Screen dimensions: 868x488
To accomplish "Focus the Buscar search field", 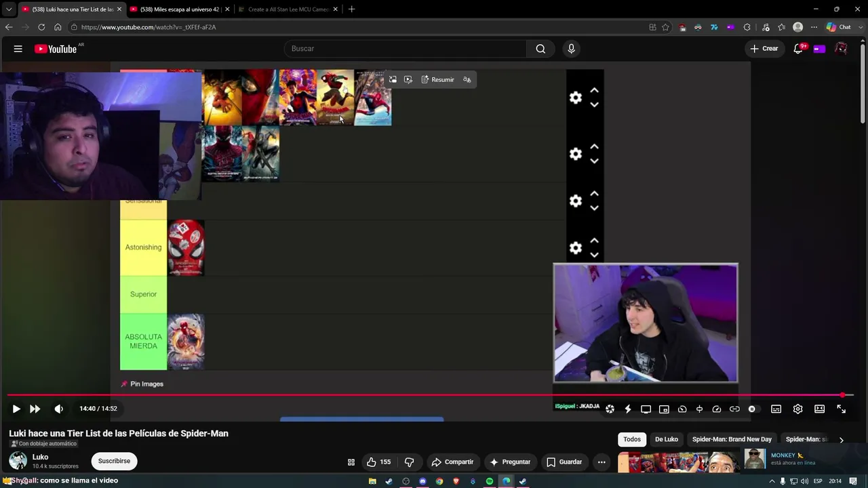I will (406, 49).
